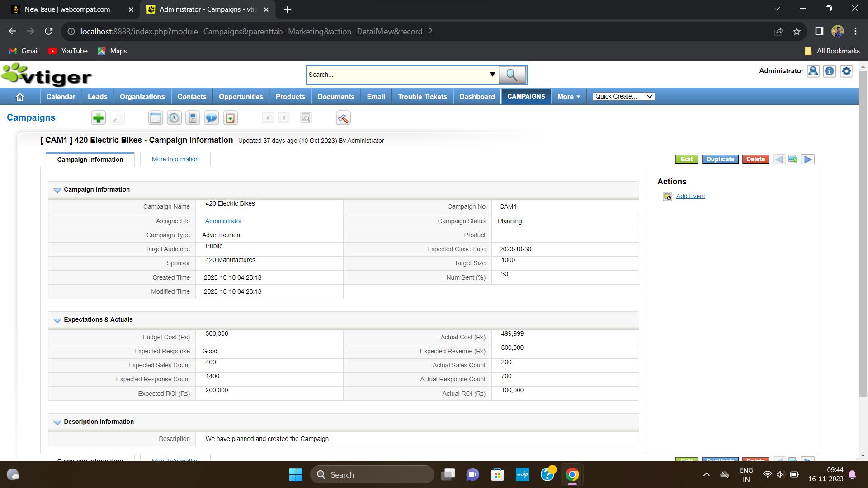Expand the search bar dropdown arrow

pos(492,75)
